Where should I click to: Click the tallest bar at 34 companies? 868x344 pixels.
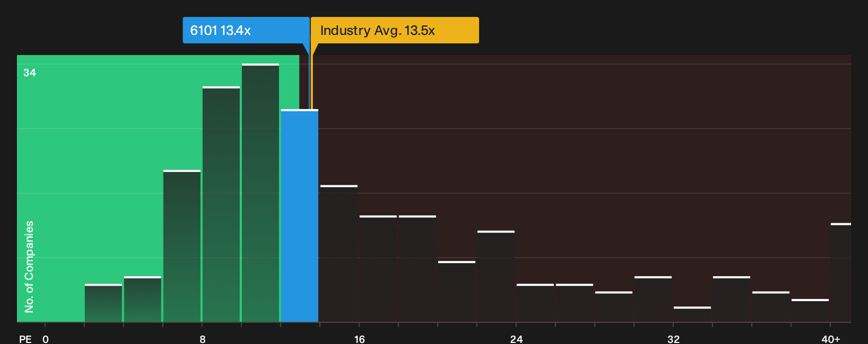pyautogui.click(x=260, y=193)
